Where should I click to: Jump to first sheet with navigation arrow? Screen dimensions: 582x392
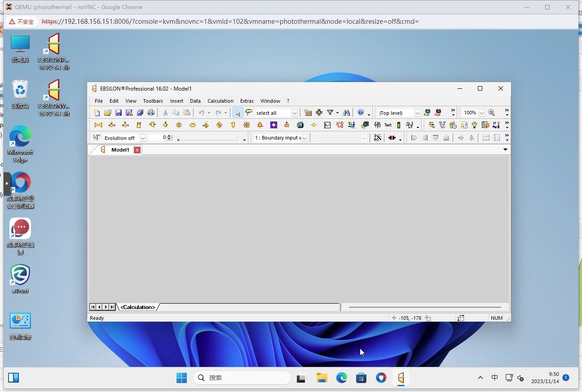tap(93, 307)
